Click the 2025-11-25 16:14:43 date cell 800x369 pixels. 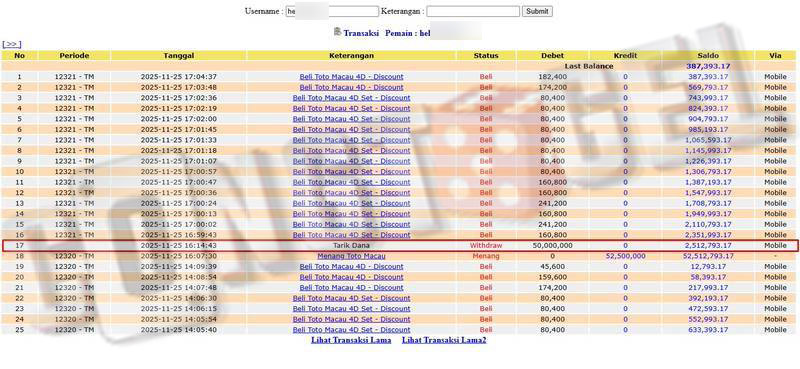click(x=179, y=245)
